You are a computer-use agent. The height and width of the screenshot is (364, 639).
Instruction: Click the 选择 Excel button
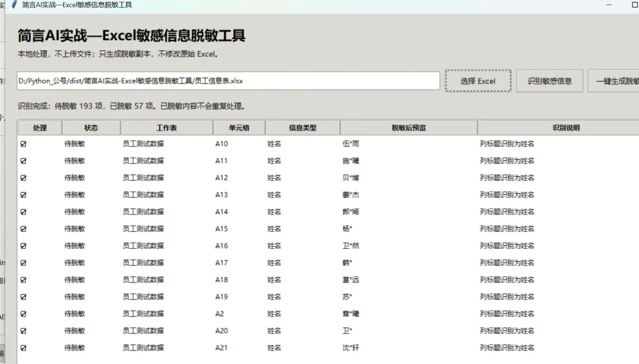point(477,80)
